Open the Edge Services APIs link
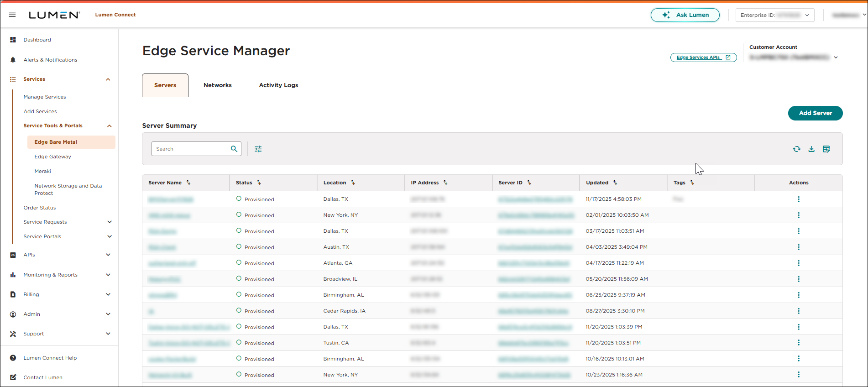This screenshot has height=387, width=868. [x=703, y=58]
